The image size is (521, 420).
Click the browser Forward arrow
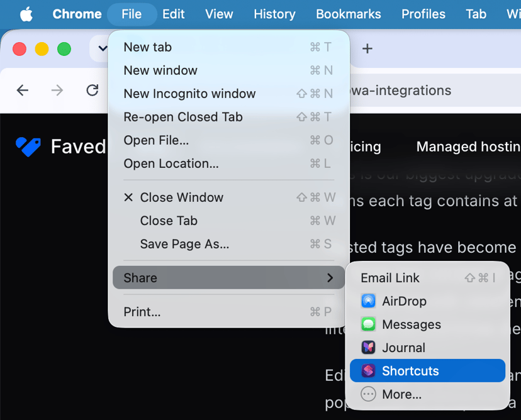tap(57, 91)
